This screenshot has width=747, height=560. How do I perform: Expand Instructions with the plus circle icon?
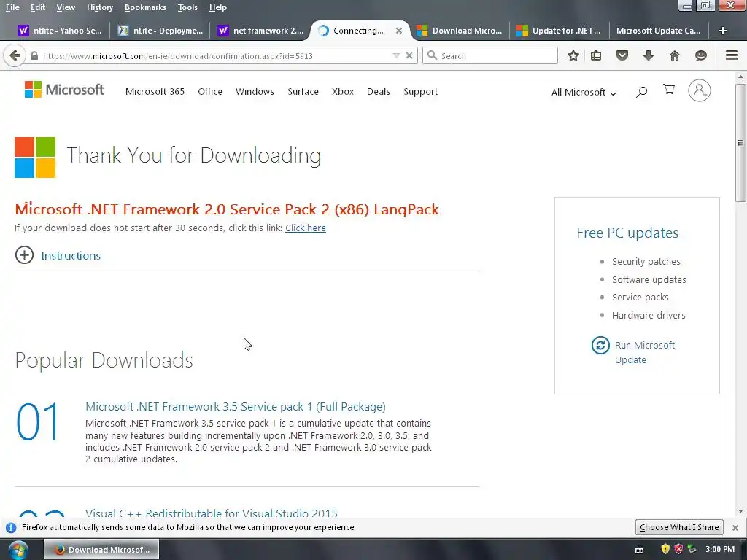pos(24,254)
